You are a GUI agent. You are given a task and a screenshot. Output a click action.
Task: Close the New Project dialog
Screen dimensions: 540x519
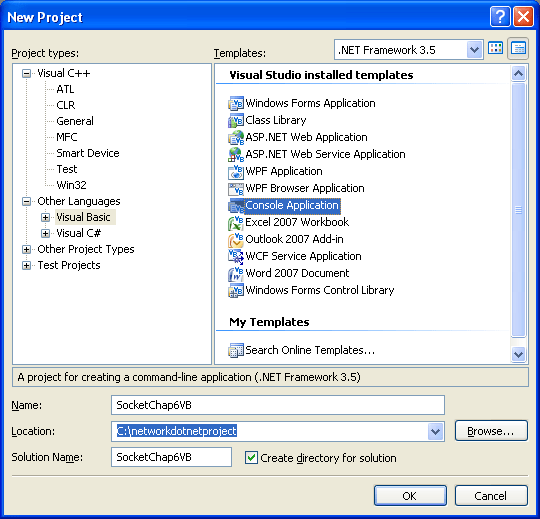pyautogui.click(x=523, y=16)
